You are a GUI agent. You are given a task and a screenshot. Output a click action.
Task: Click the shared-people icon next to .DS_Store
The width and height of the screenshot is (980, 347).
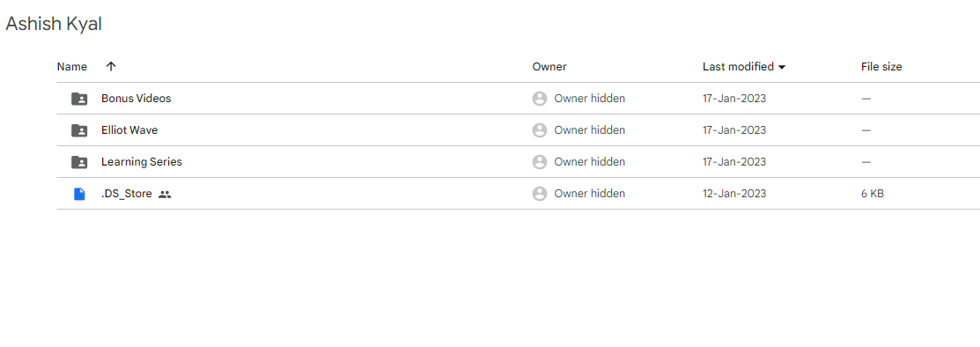tap(165, 195)
